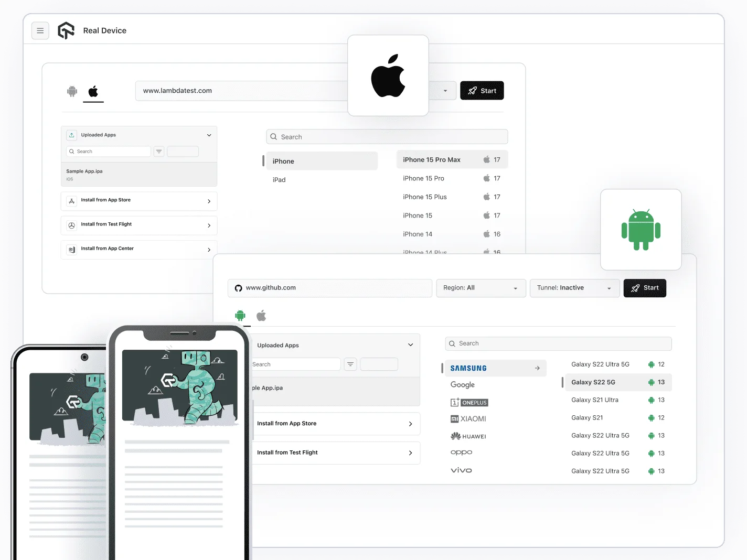This screenshot has height=560, width=747.
Task: Click the ONEPLUS brand logo
Action: 469,402
